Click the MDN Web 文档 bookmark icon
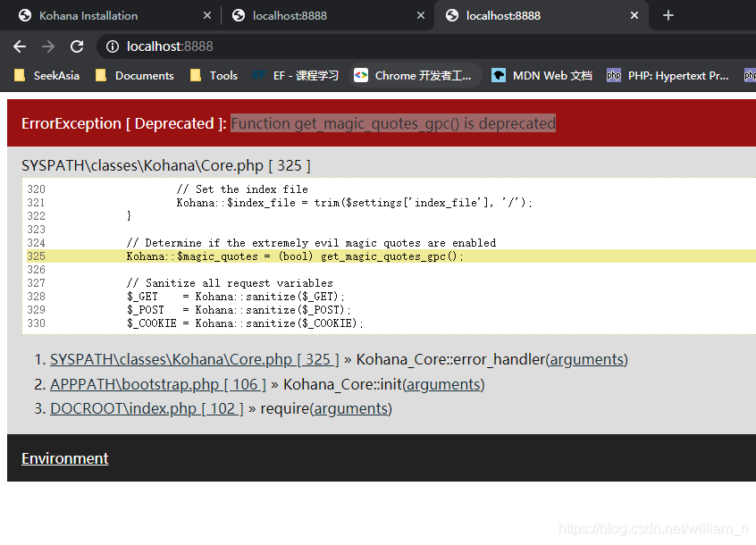This screenshot has width=756, height=545. pyautogui.click(x=498, y=75)
